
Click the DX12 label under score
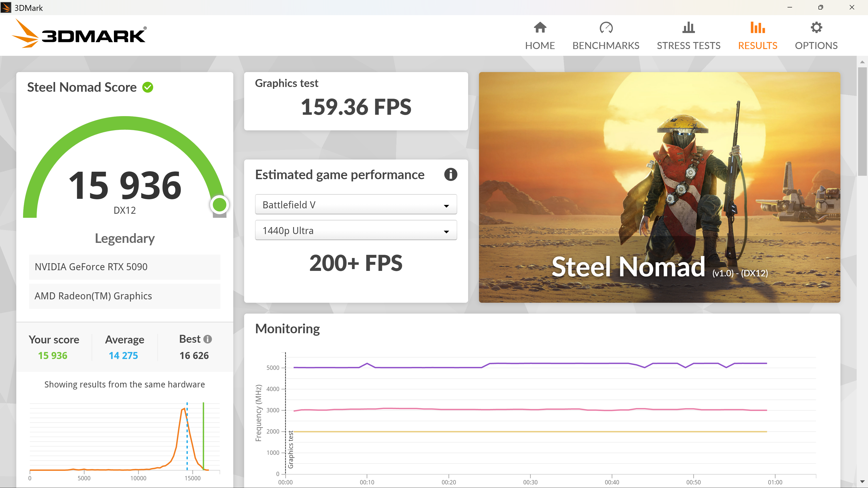pyautogui.click(x=125, y=211)
